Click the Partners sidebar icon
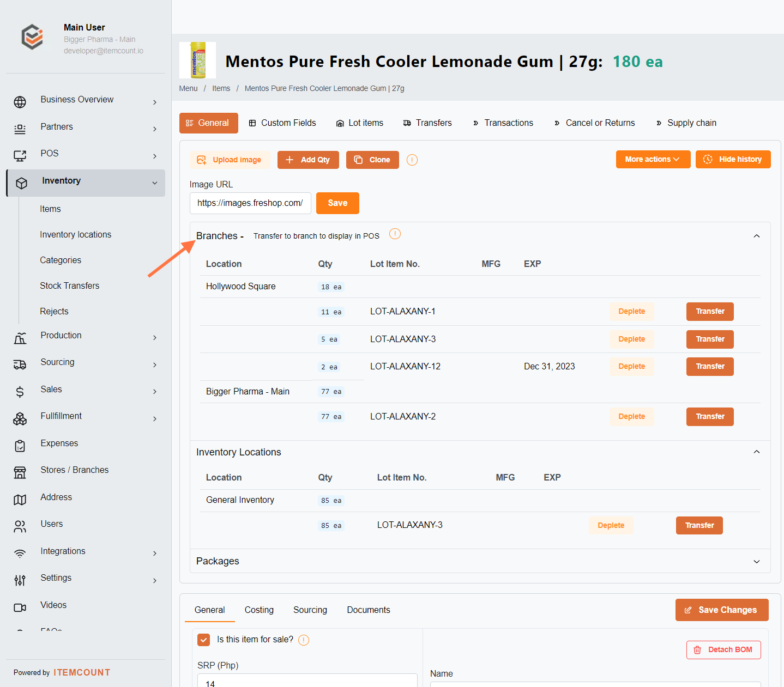This screenshot has width=784, height=687. coord(20,129)
